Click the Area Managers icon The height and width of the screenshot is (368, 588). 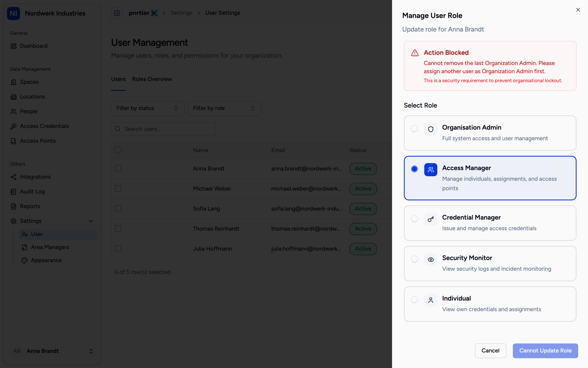[x=24, y=247]
